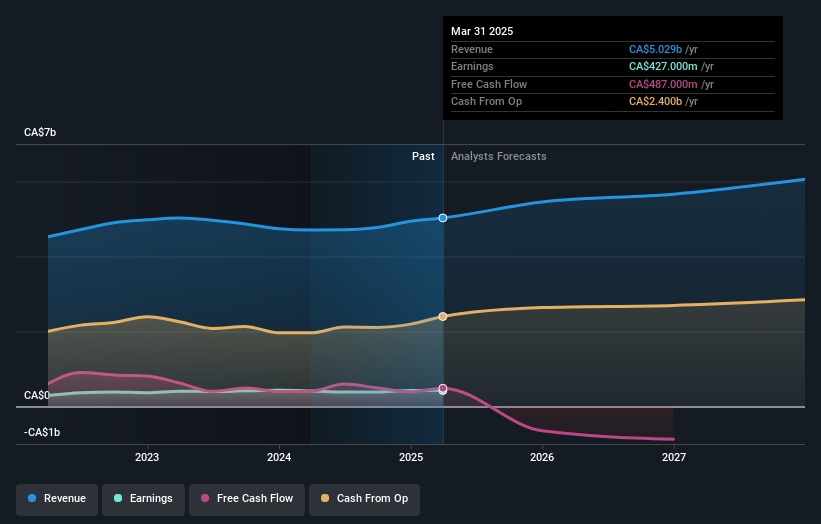821x524 pixels.
Task: Click the 2024 x-axis label
Action: (x=279, y=458)
